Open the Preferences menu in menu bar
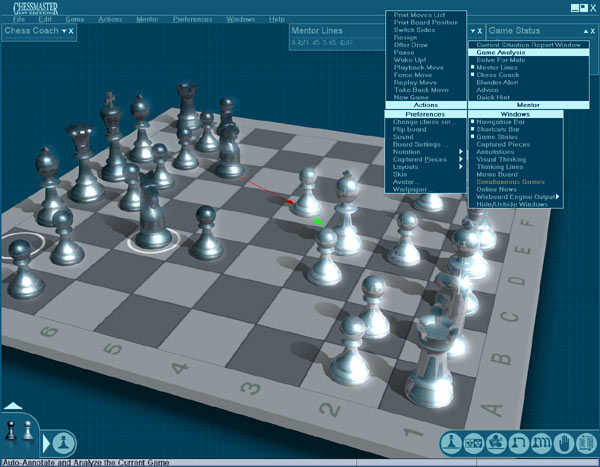This screenshot has height=467, width=600. coord(192,19)
